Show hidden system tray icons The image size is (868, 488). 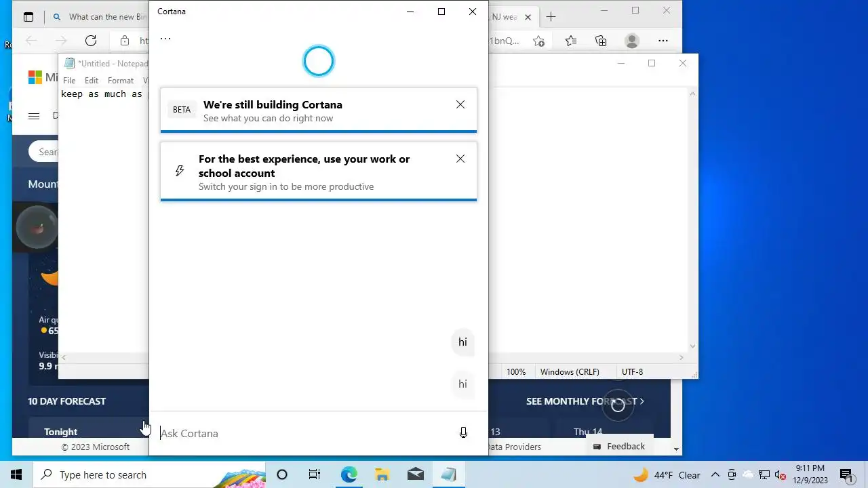(715, 475)
